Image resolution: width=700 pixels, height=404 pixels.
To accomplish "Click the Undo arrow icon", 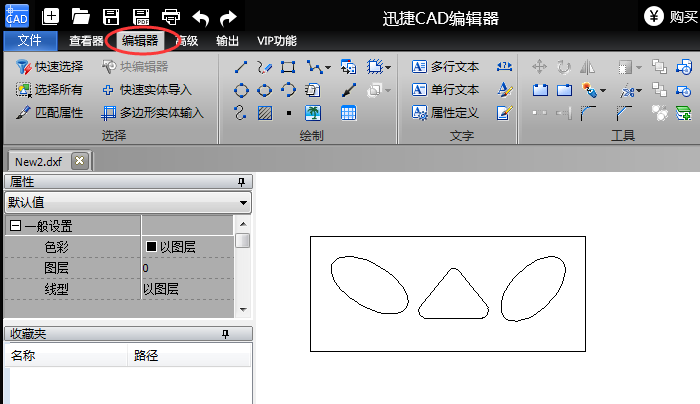I will coord(200,16).
